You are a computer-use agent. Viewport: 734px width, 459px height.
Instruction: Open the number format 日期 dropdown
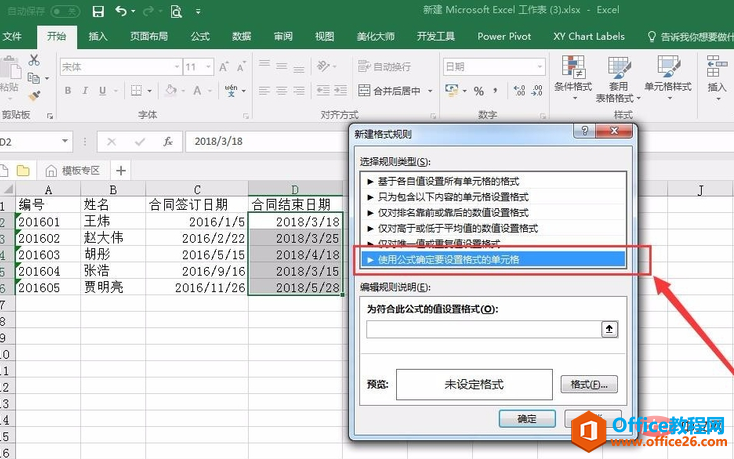pyautogui.click(x=540, y=67)
